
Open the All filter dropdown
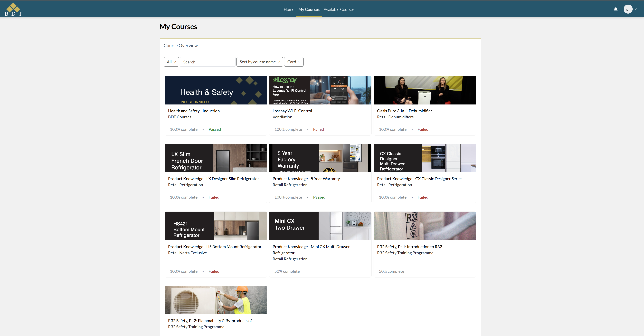point(171,62)
